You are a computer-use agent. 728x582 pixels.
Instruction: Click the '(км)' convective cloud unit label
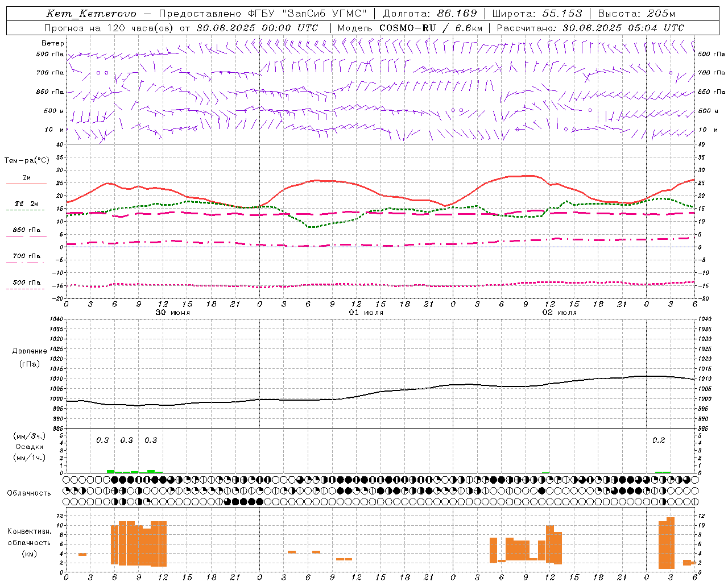point(29,553)
